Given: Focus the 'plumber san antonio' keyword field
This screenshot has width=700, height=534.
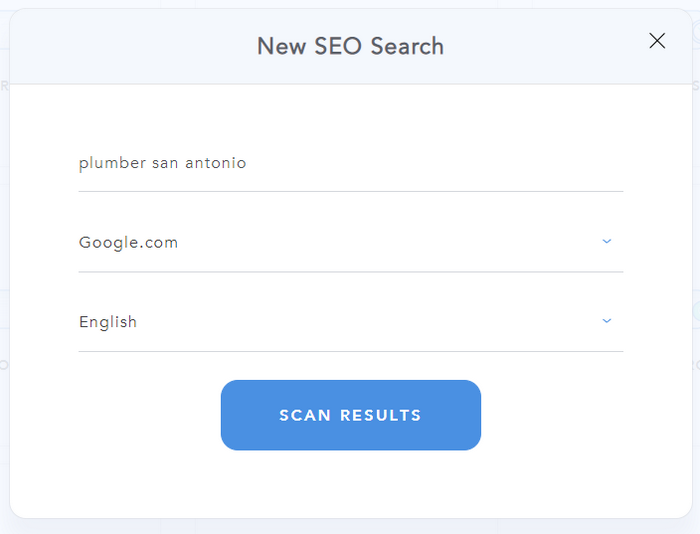Looking at the screenshot, I should coord(350,163).
